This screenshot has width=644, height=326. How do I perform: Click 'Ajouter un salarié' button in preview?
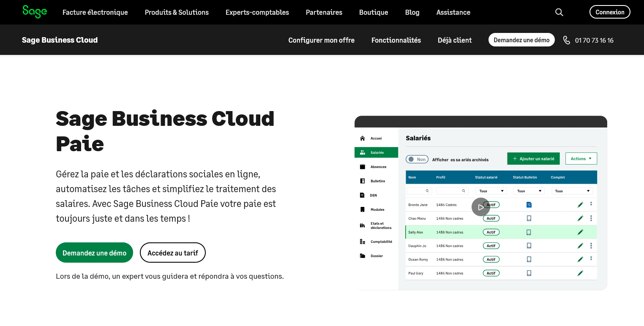[x=533, y=159]
